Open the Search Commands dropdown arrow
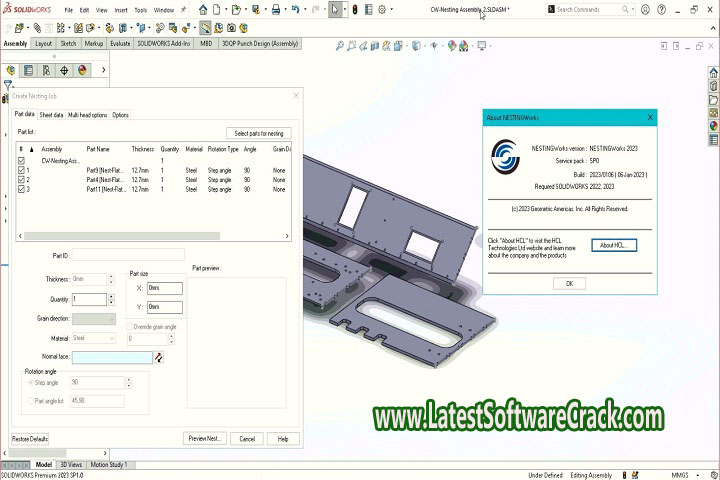720x480 pixels. click(x=633, y=9)
